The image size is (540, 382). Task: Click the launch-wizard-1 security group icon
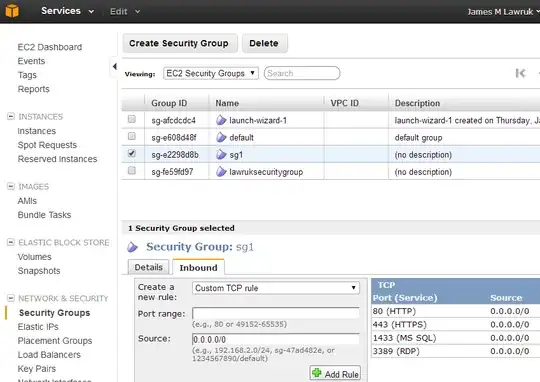221,120
